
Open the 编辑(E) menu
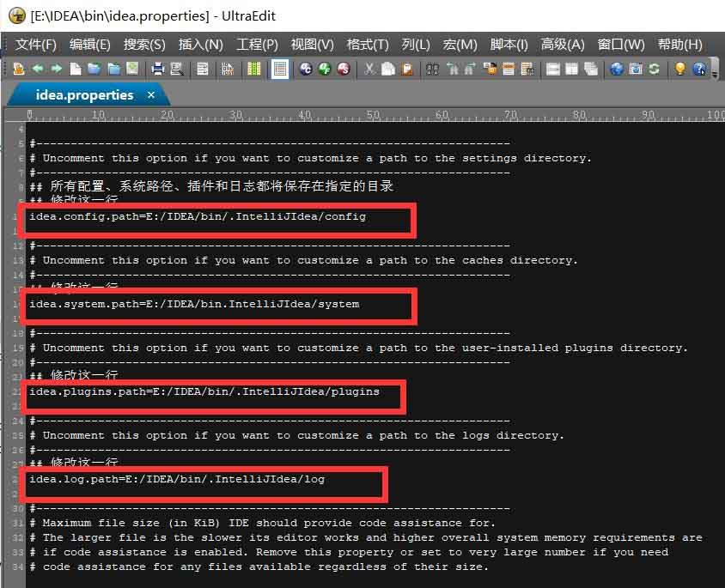pos(89,45)
